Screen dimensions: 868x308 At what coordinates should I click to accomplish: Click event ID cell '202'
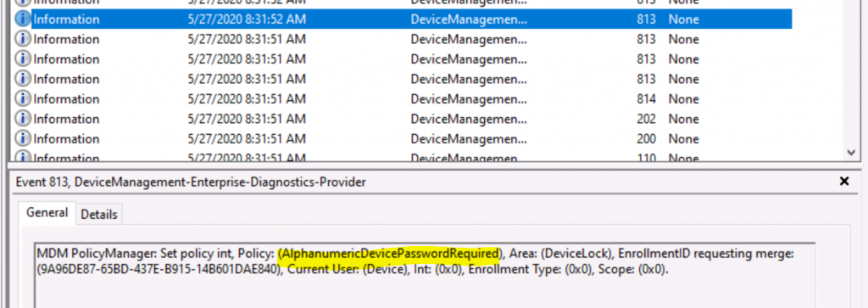coord(646,119)
